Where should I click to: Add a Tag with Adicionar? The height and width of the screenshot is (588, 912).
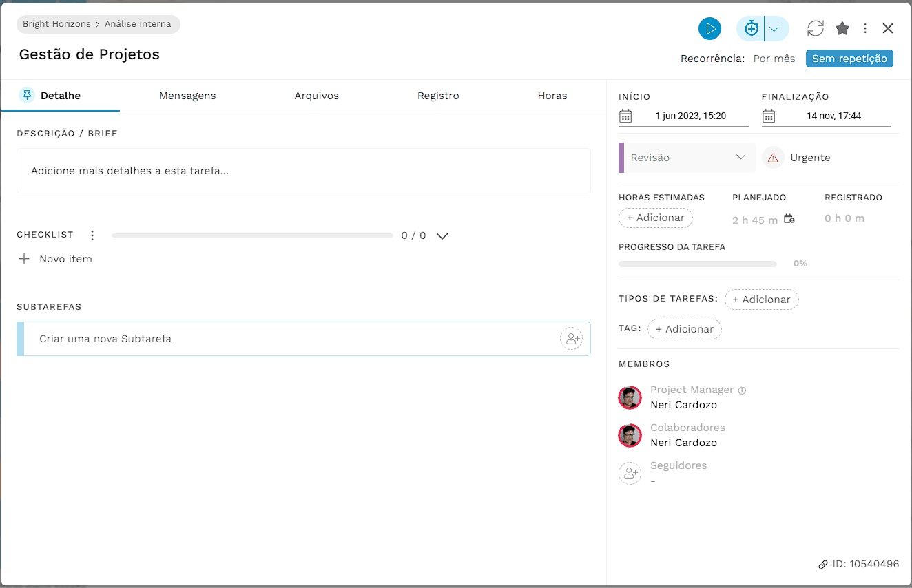(x=685, y=329)
